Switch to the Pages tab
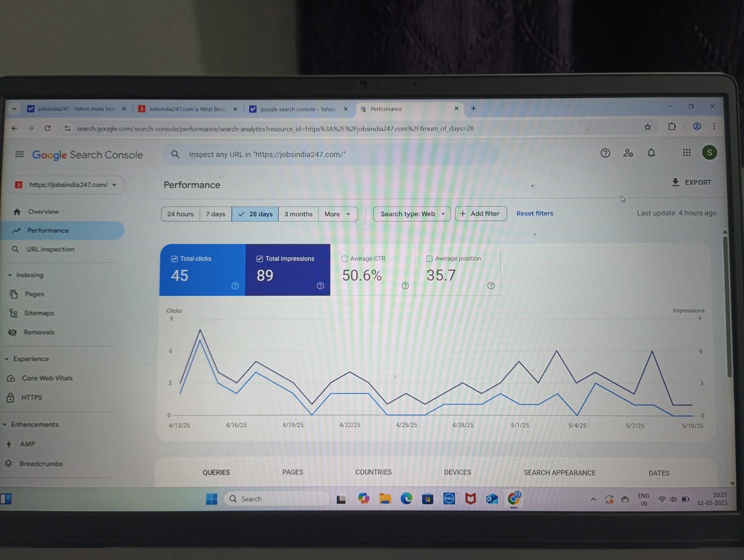 pos(292,472)
